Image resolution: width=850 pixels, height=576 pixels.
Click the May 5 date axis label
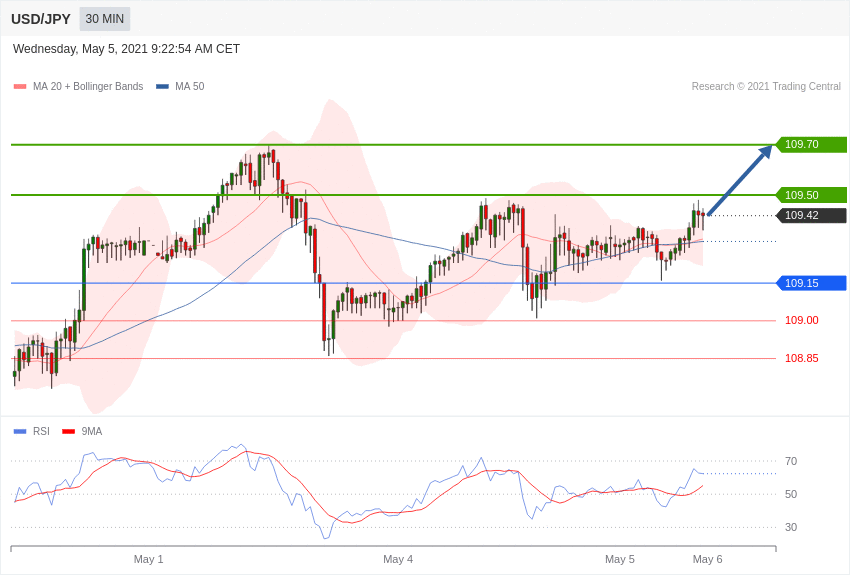[x=620, y=559]
